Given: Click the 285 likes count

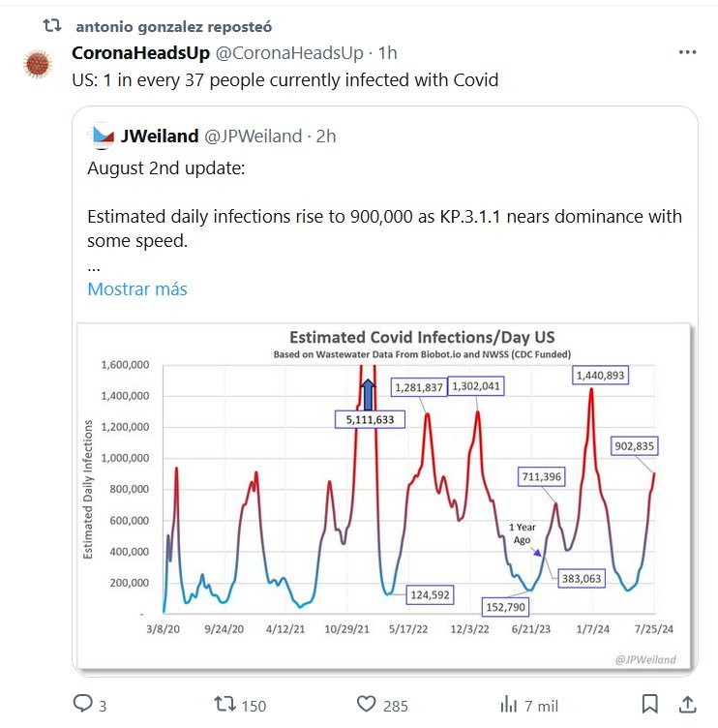Looking at the screenshot, I should (397, 706).
